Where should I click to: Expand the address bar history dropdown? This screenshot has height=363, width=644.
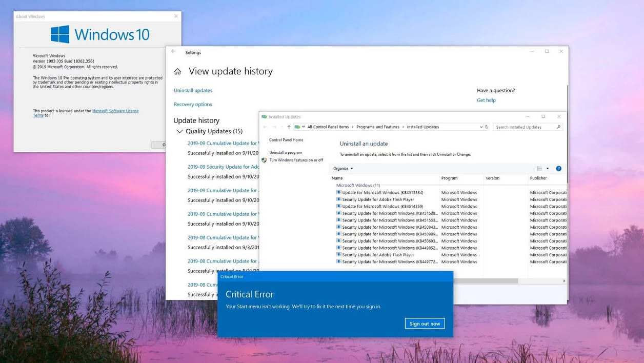pyautogui.click(x=481, y=127)
